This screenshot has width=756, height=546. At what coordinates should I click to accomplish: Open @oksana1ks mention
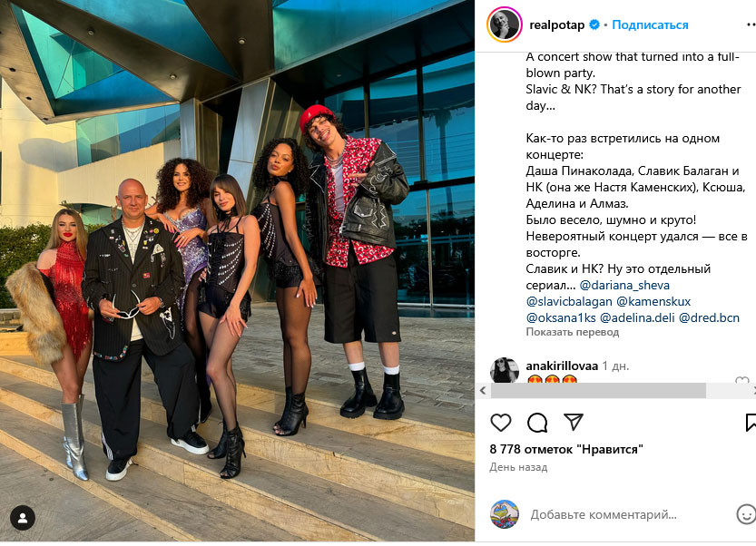(x=561, y=318)
